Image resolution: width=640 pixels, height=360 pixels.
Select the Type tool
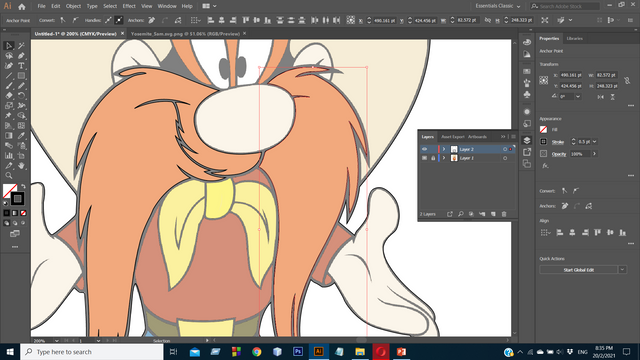21,66
